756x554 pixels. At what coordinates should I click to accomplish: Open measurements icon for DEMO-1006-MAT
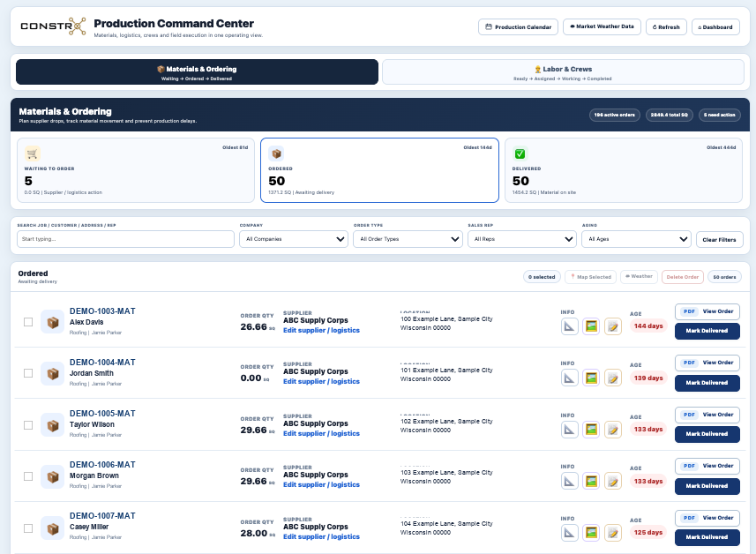coord(569,481)
